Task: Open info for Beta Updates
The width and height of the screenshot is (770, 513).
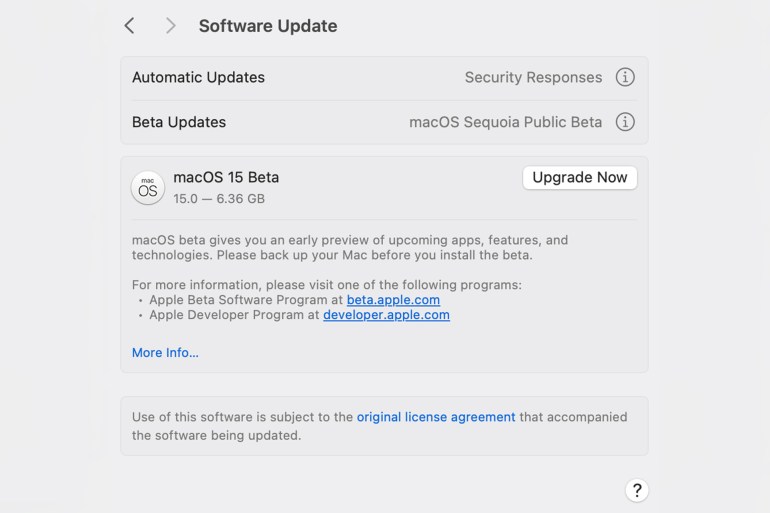Action: 625,122
